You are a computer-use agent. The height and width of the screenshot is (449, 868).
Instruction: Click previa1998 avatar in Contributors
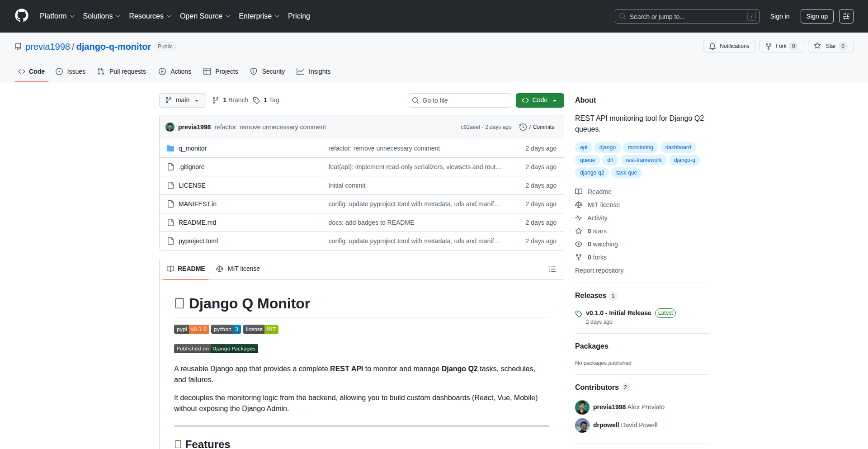[582, 407]
